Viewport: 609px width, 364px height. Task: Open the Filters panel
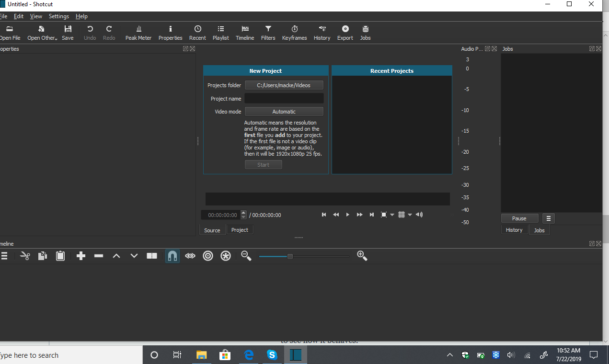click(x=268, y=33)
